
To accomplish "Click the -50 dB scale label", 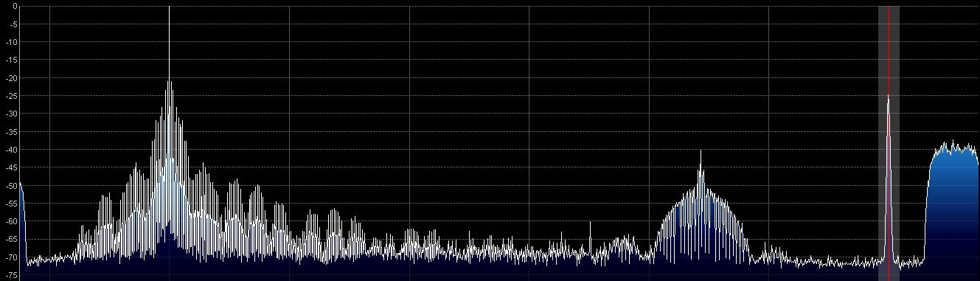I will (x=13, y=185).
